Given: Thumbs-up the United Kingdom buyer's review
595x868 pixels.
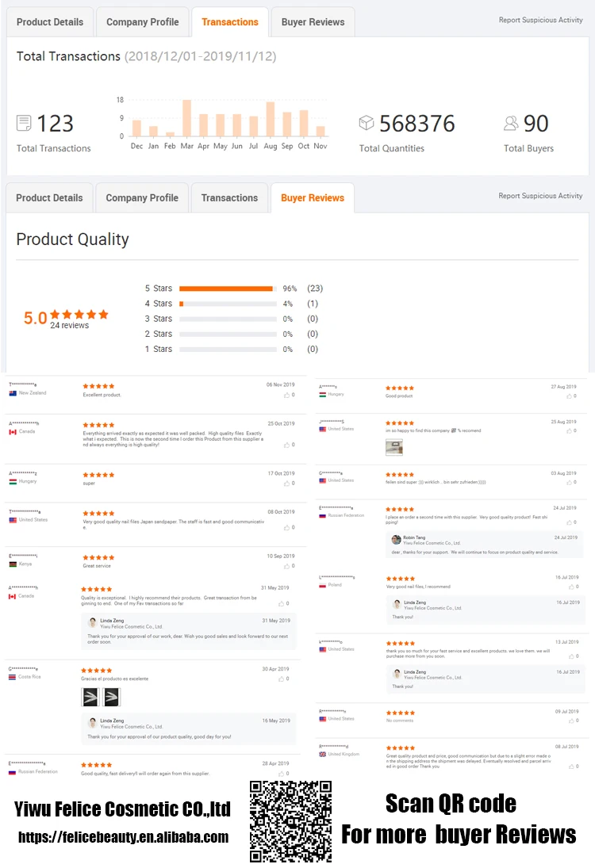Looking at the screenshot, I should coord(570,767).
